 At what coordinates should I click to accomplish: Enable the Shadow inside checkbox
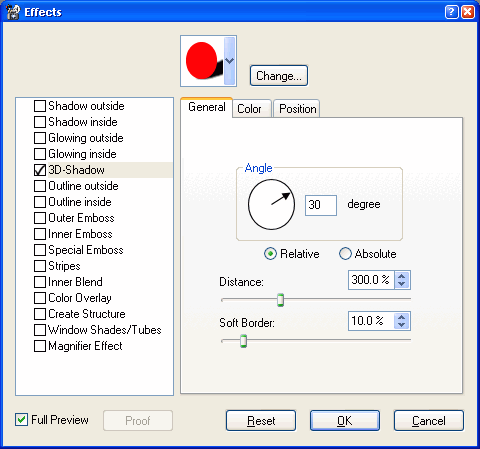(40, 122)
